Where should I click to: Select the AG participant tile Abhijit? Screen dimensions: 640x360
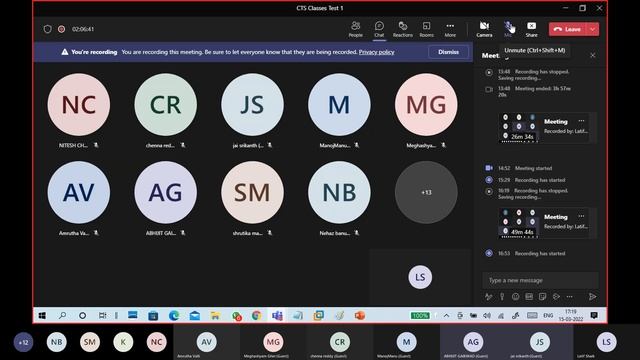click(166, 192)
